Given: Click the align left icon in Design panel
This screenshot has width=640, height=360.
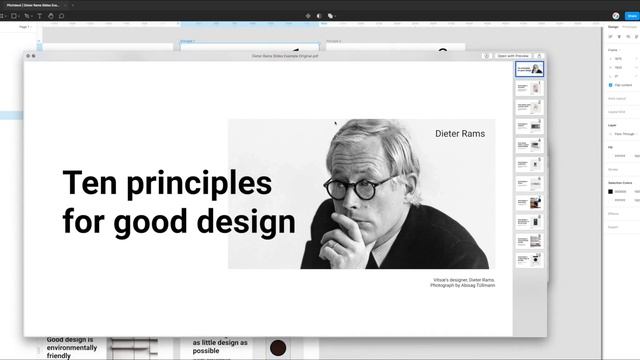Looking at the screenshot, I should 611,37.
